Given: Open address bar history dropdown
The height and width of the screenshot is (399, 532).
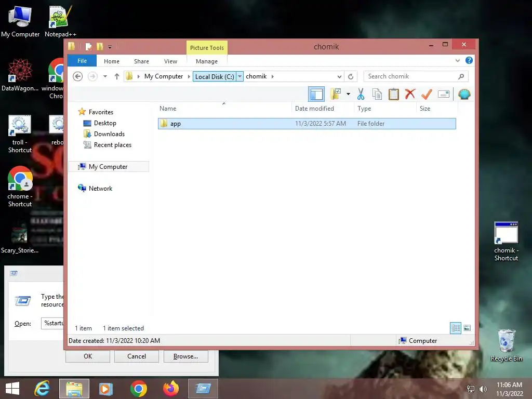Looking at the screenshot, I should tap(339, 77).
